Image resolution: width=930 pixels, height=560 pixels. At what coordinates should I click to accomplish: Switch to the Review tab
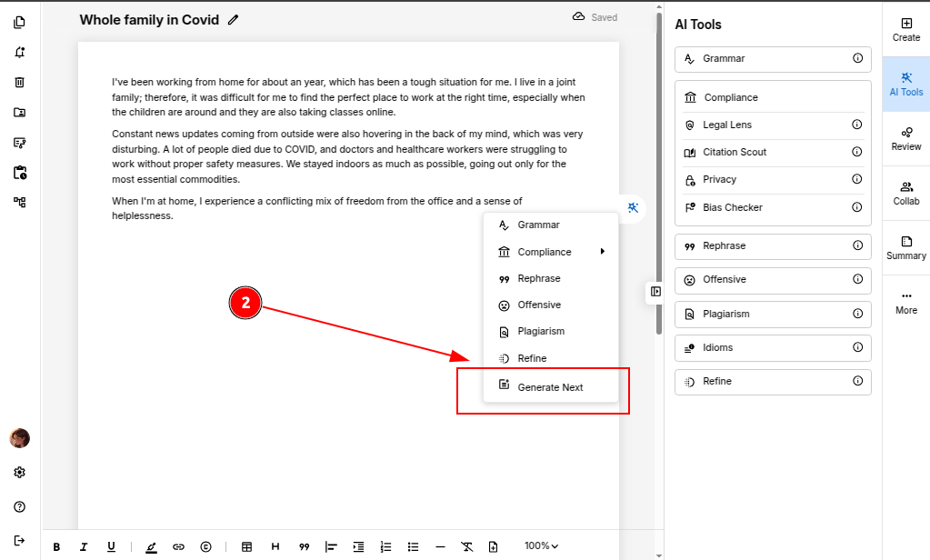(905, 138)
